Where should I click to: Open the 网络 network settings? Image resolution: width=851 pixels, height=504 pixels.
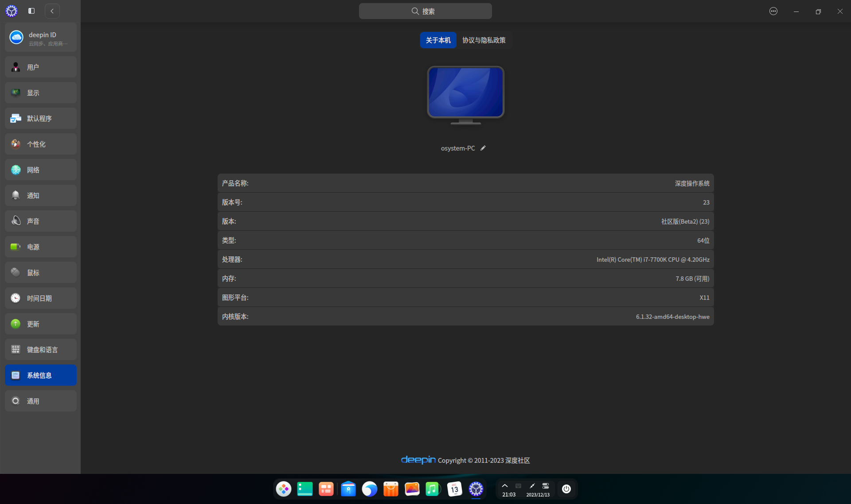[x=41, y=170]
